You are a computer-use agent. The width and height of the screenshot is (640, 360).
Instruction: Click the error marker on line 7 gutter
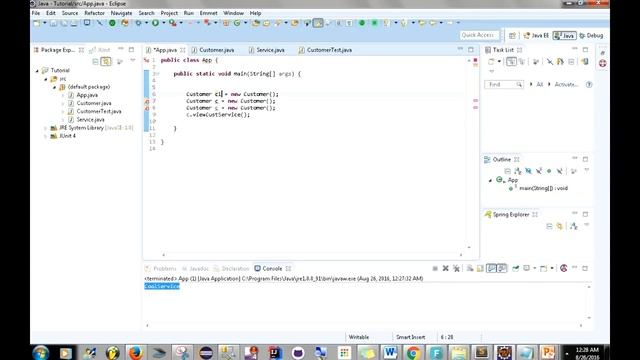pyautogui.click(x=147, y=101)
